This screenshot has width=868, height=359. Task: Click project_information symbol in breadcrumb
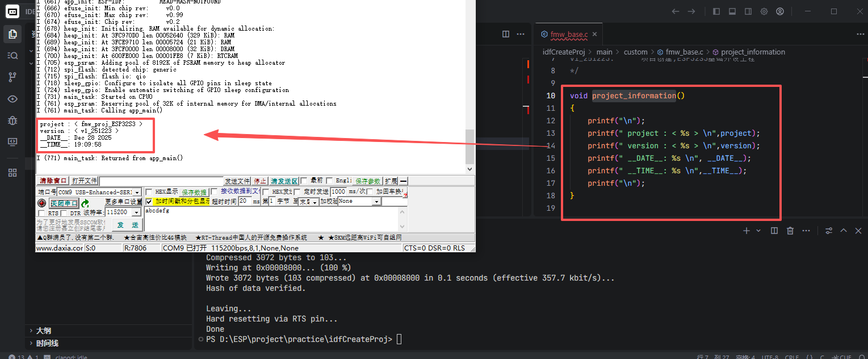click(753, 52)
